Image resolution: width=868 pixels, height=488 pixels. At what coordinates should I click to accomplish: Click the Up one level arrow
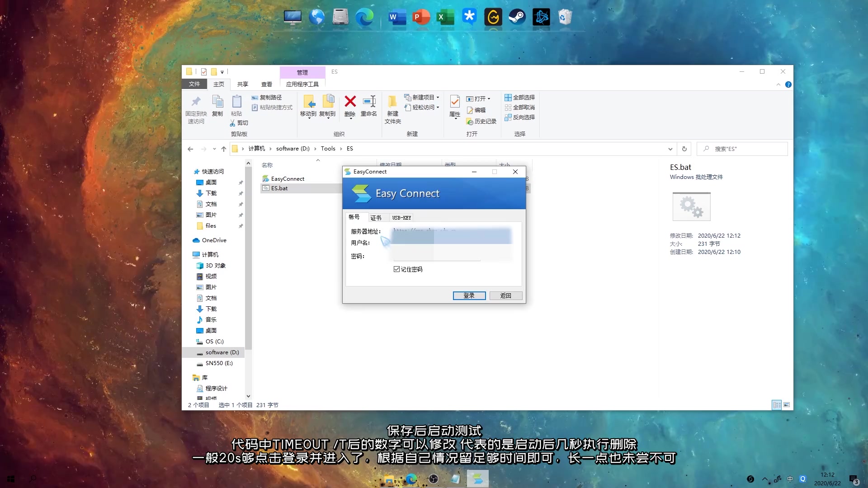click(224, 149)
